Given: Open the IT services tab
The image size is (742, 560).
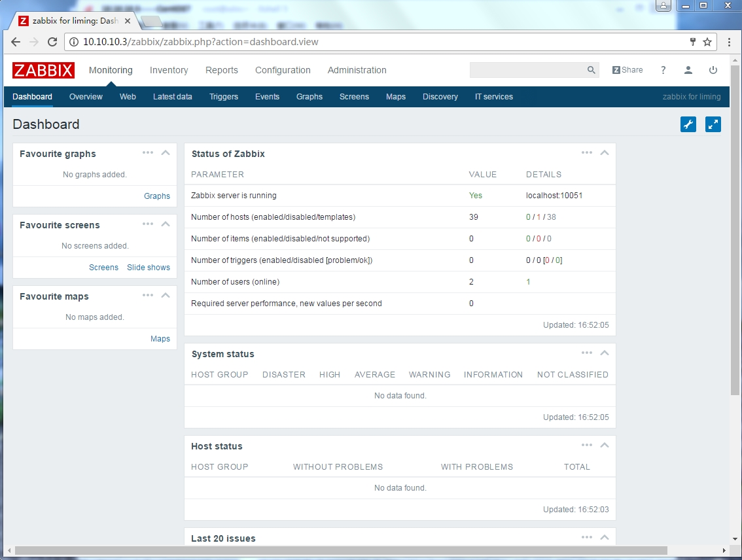Looking at the screenshot, I should pos(493,96).
